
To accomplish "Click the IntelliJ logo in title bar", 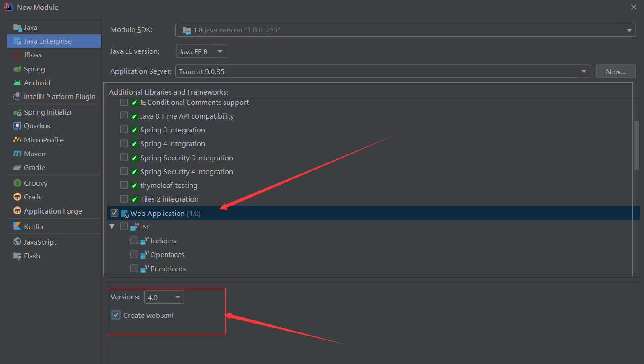I will (8, 7).
